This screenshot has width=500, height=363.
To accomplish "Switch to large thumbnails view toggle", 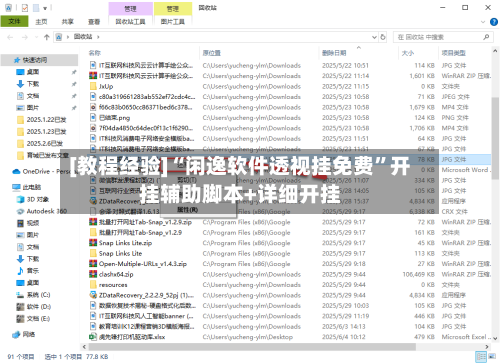I will [492, 357].
